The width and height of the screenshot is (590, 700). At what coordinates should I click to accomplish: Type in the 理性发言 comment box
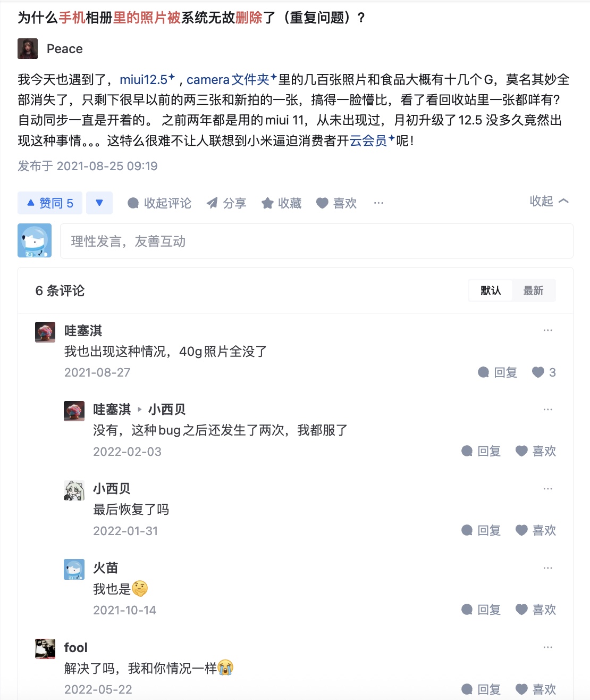pyautogui.click(x=316, y=241)
